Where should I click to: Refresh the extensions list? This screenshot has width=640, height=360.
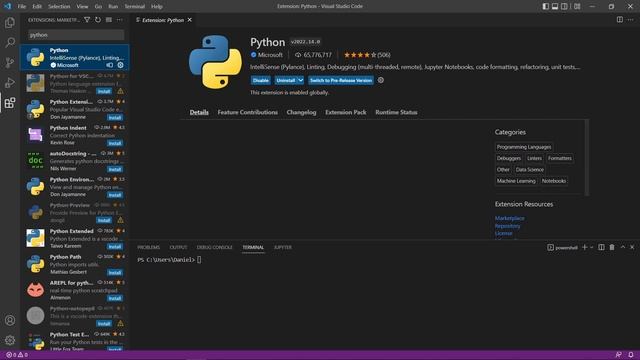pos(98,20)
